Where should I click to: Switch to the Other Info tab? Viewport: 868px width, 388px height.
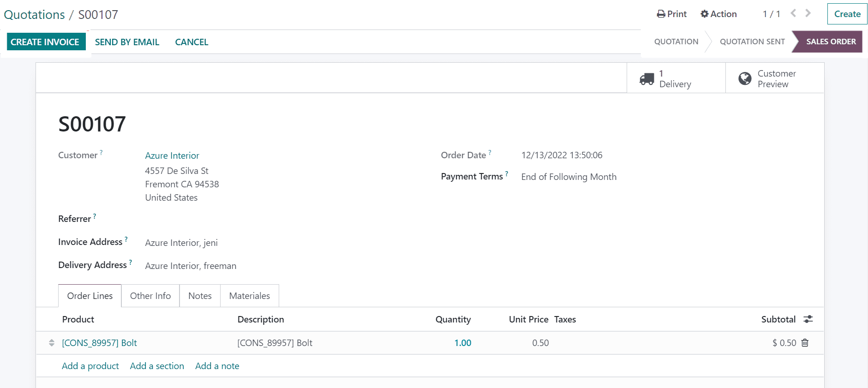coord(150,296)
